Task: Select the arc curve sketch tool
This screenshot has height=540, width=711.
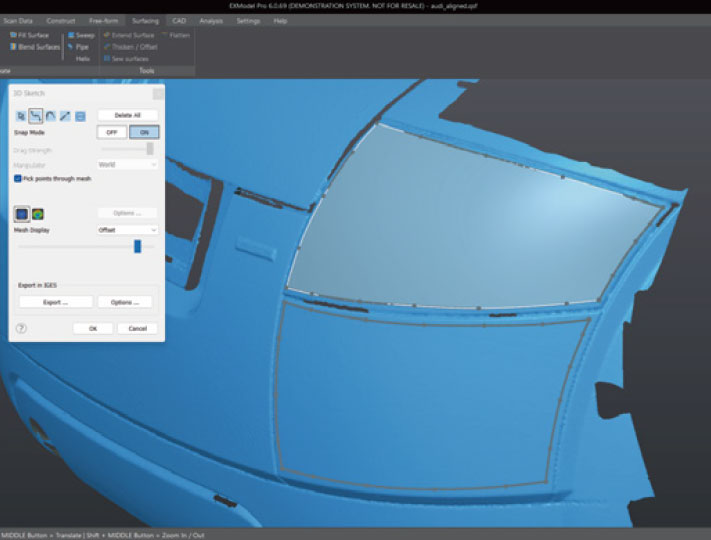Action: 50,116
